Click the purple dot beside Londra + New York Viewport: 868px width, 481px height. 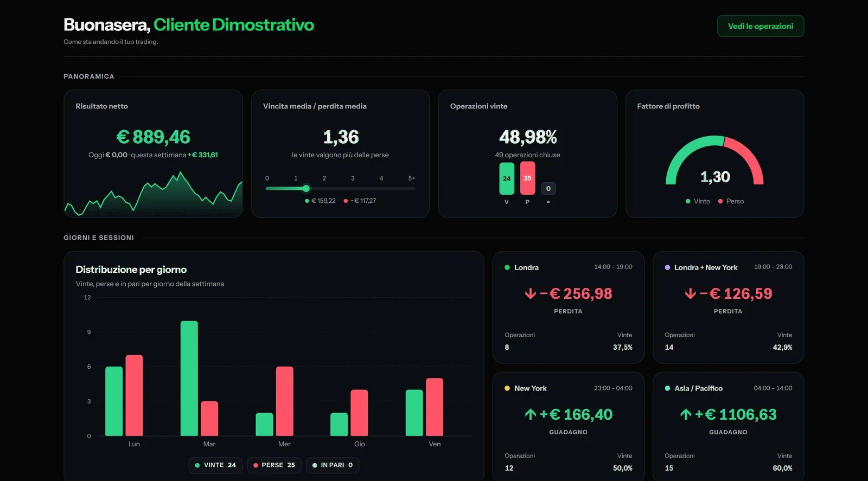pos(667,267)
